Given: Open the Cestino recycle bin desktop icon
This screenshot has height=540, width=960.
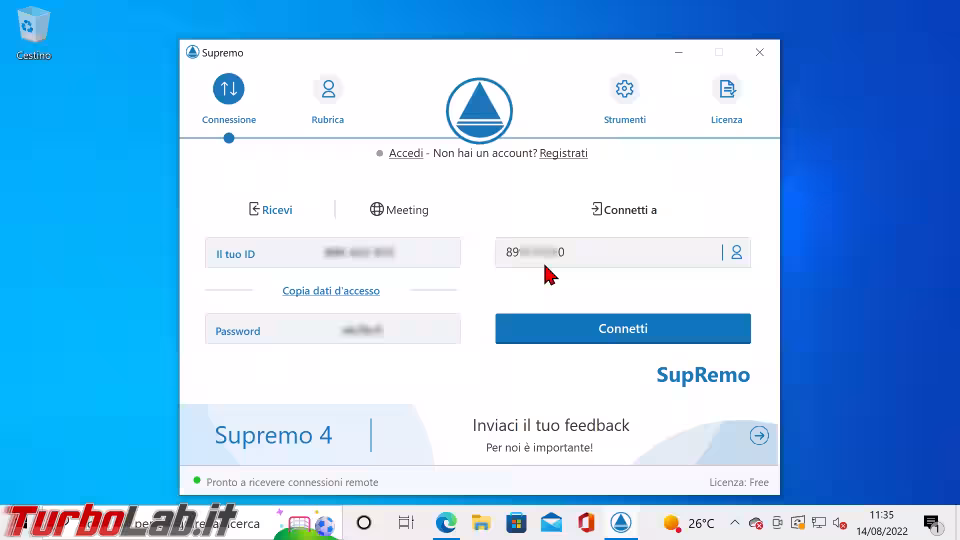Looking at the screenshot, I should [x=33, y=34].
